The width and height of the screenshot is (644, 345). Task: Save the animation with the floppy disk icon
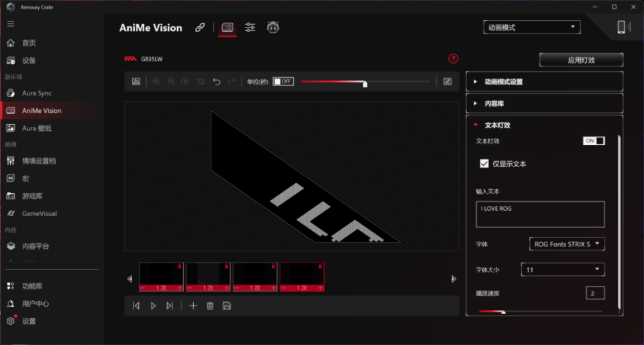click(x=226, y=305)
